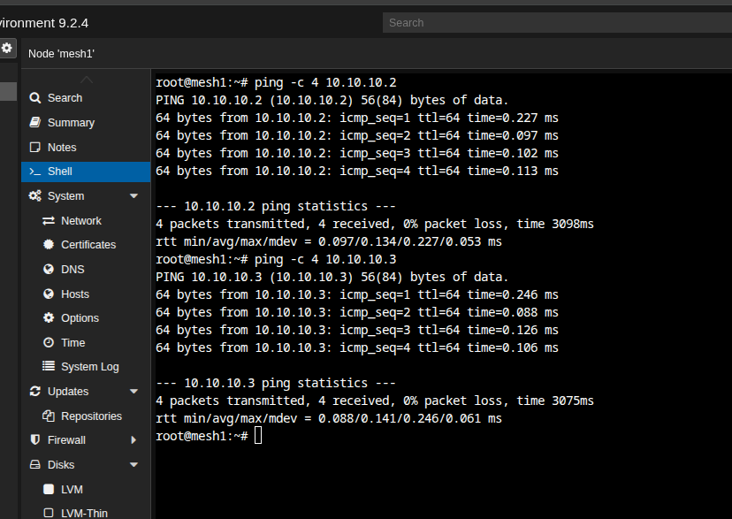Open the System Log page
Screen dimensions: 732x519
point(86,366)
